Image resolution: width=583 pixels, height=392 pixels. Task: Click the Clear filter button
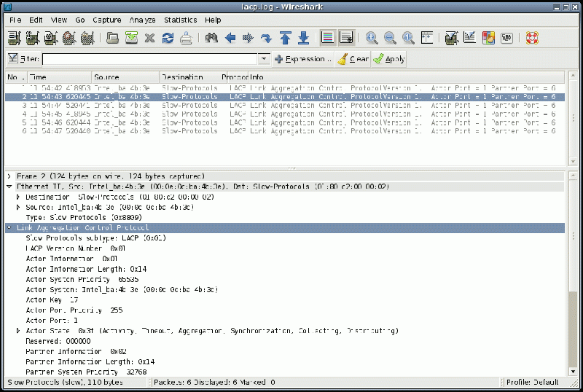tap(353, 59)
